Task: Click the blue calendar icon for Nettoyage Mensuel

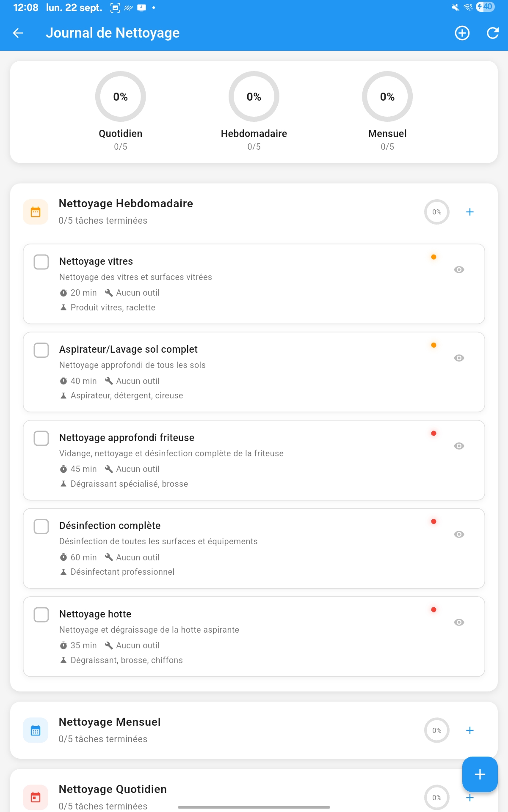Action: coord(36,730)
